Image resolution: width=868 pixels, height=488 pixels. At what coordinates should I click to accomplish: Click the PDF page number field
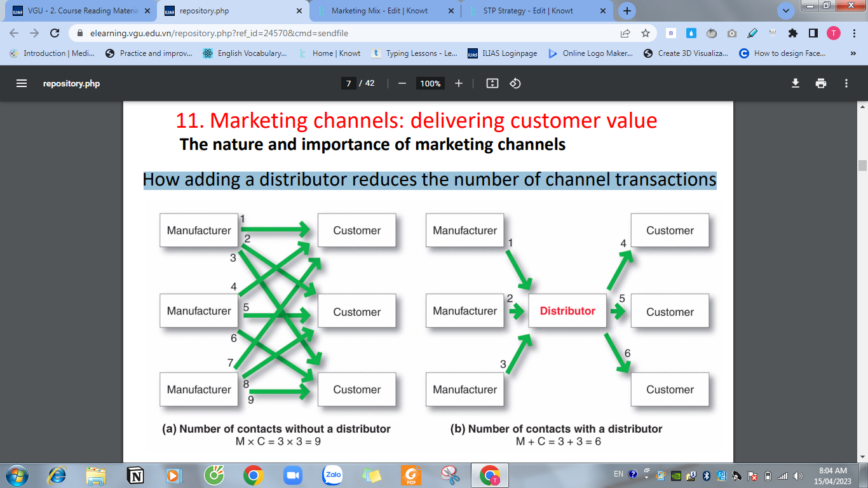348,83
